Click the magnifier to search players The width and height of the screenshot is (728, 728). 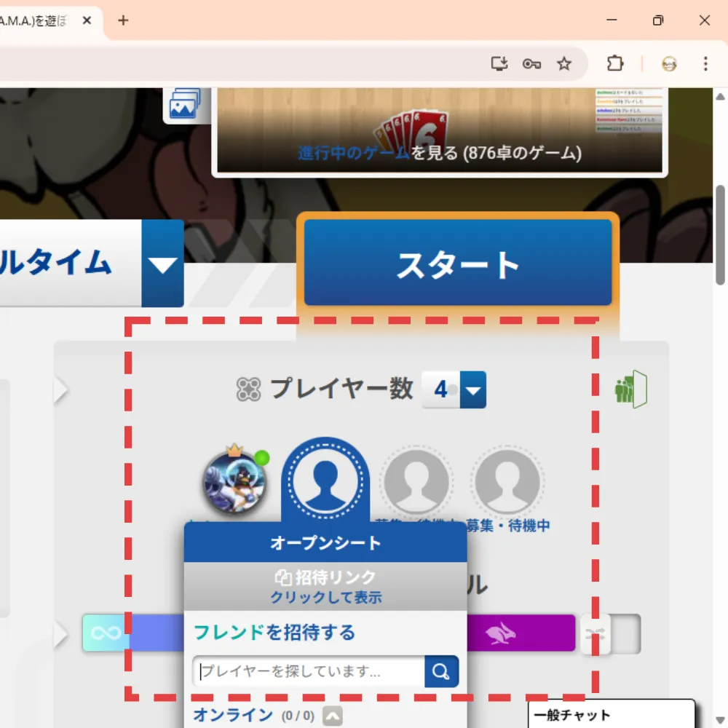click(441, 671)
